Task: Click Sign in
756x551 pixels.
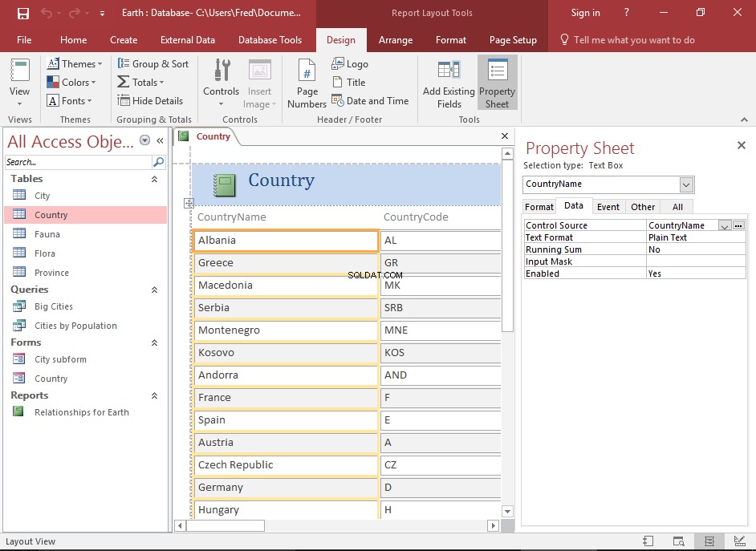Action: pos(585,13)
